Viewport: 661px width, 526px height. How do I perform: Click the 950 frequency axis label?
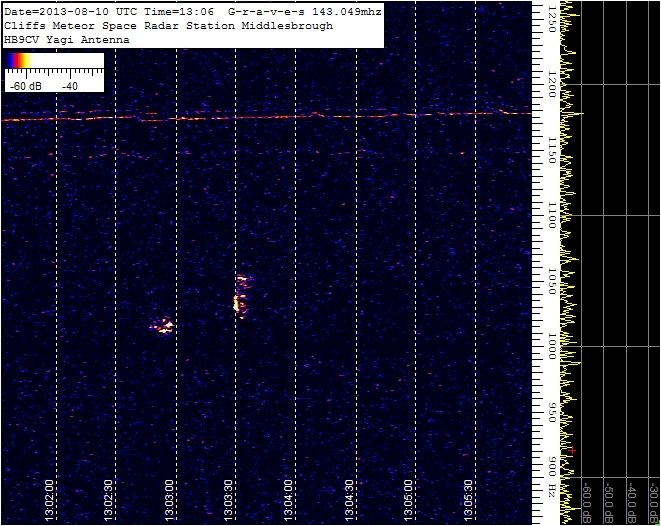[x=551, y=412]
